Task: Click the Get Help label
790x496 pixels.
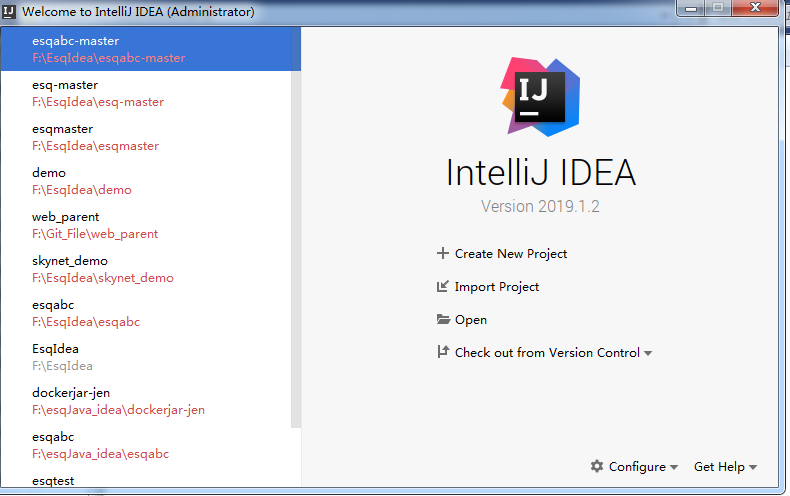Action: (x=719, y=467)
